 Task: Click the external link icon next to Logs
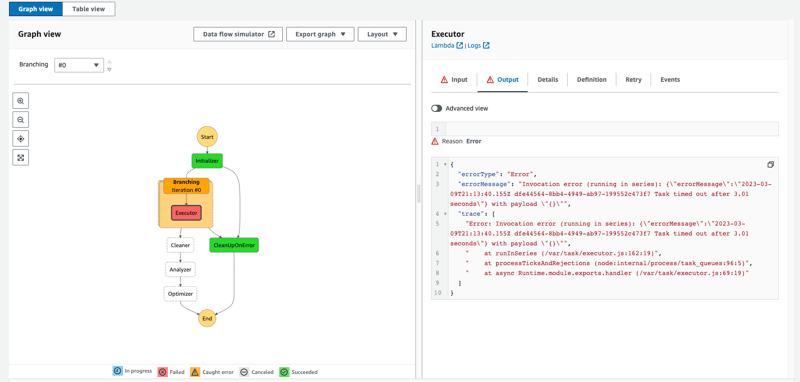pyautogui.click(x=486, y=45)
